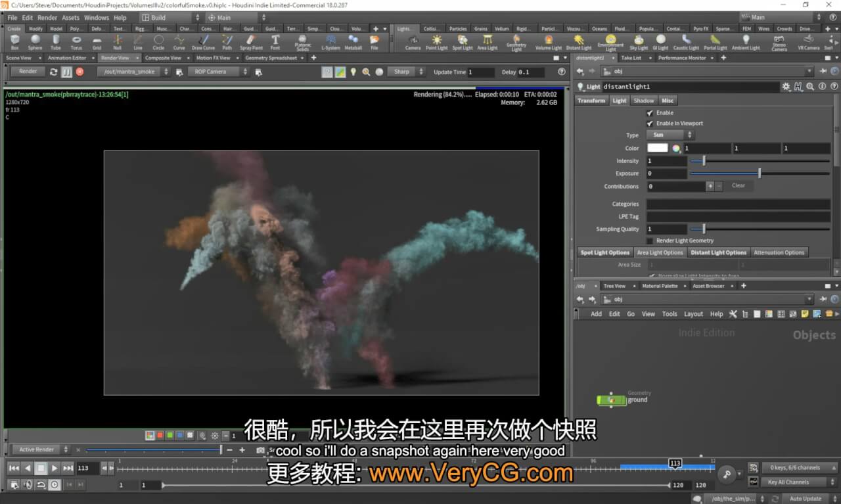The height and width of the screenshot is (504, 841).
Task: Select the Spray Paint tool
Action: tap(251, 42)
